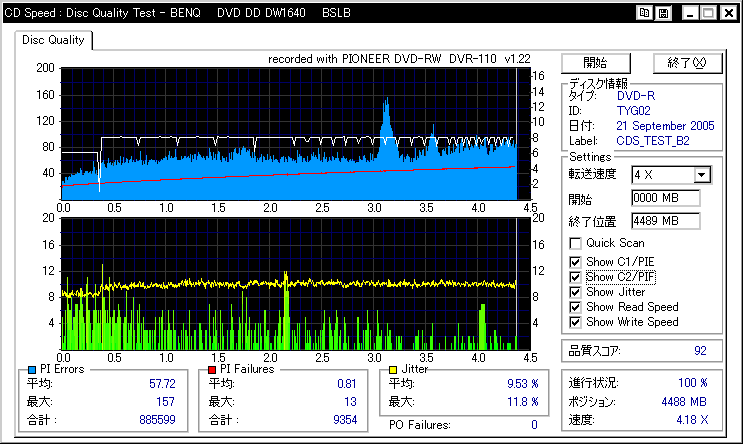This screenshot has width=743, height=444.
Task: Close the Disc Quality Test window
Action: (729, 13)
